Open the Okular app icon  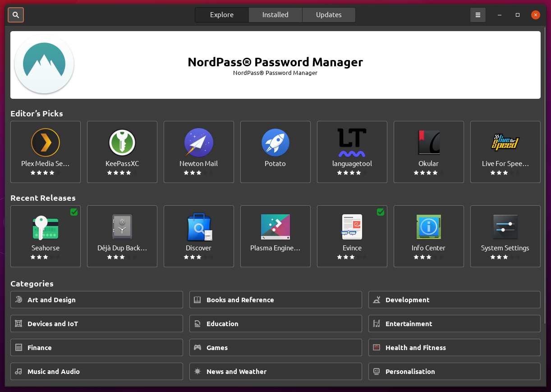(429, 143)
